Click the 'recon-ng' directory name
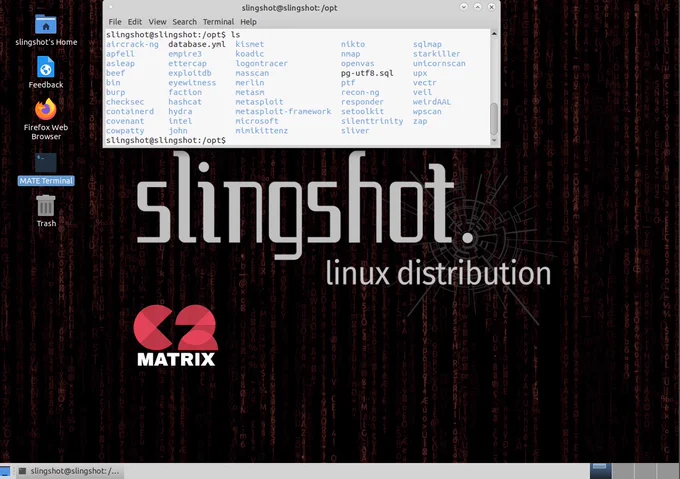680x479 pixels. click(x=360, y=92)
